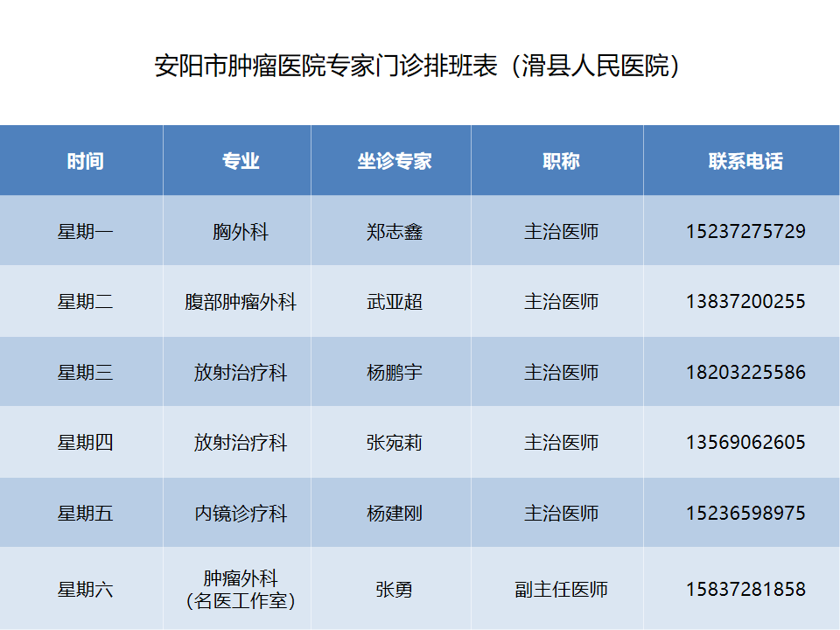Image resolution: width=840 pixels, height=630 pixels.
Task: Select phone number 15236598975
Action: pos(745,514)
